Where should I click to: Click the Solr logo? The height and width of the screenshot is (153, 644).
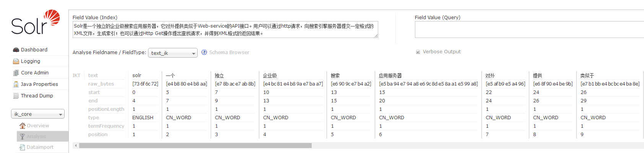click(x=36, y=22)
